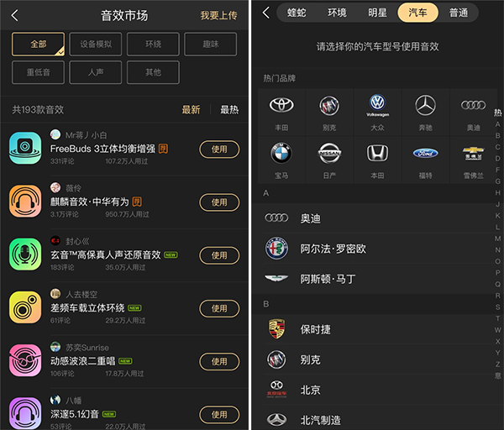504x430 pixels.
Task: Pick the Mercedes-Benz star logo
Action: click(x=425, y=105)
